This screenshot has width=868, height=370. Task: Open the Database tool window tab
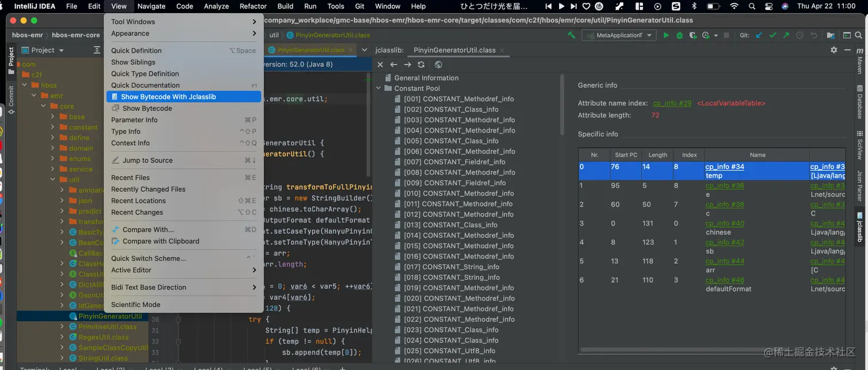click(x=859, y=102)
